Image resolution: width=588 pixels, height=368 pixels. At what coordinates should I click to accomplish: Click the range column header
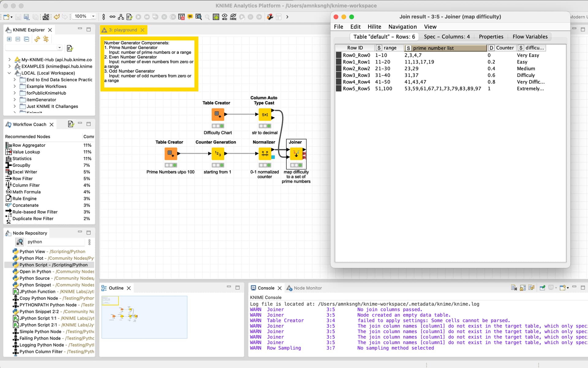389,48
